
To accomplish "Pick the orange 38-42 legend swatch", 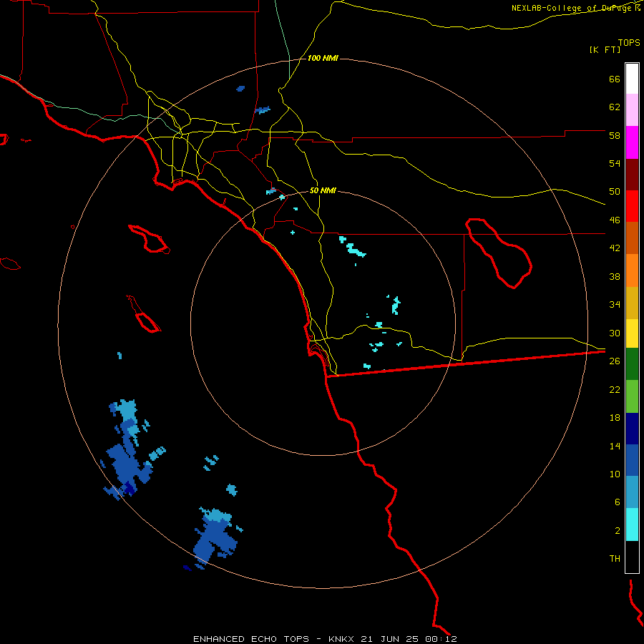I will [632, 270].
